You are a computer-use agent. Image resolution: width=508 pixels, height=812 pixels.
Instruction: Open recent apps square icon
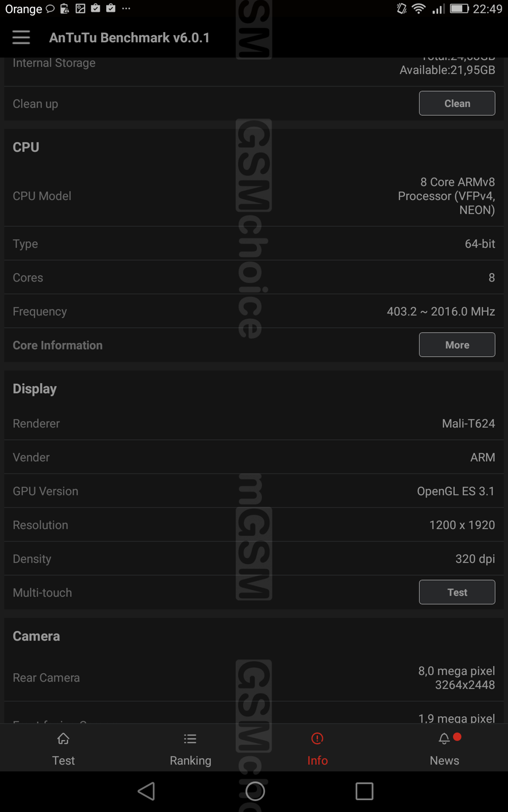[x=364, y=791]
